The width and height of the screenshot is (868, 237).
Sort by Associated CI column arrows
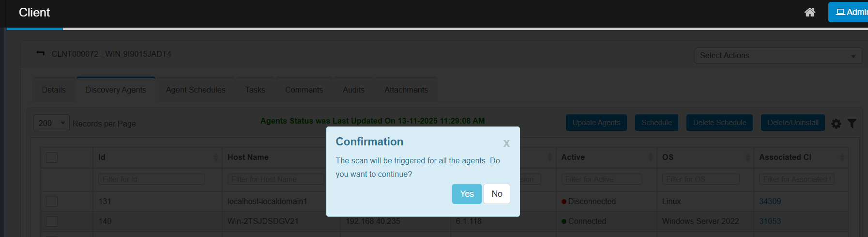[842, 158]
